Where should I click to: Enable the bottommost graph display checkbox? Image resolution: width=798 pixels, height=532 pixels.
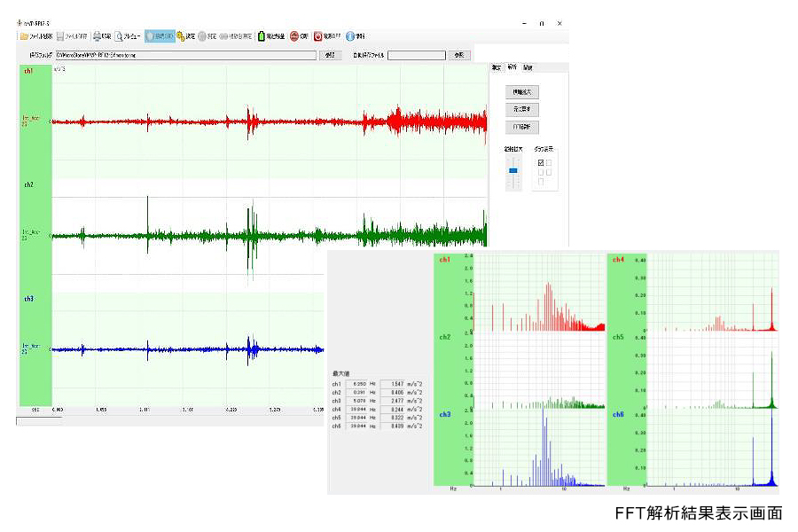tap(541, 182)
